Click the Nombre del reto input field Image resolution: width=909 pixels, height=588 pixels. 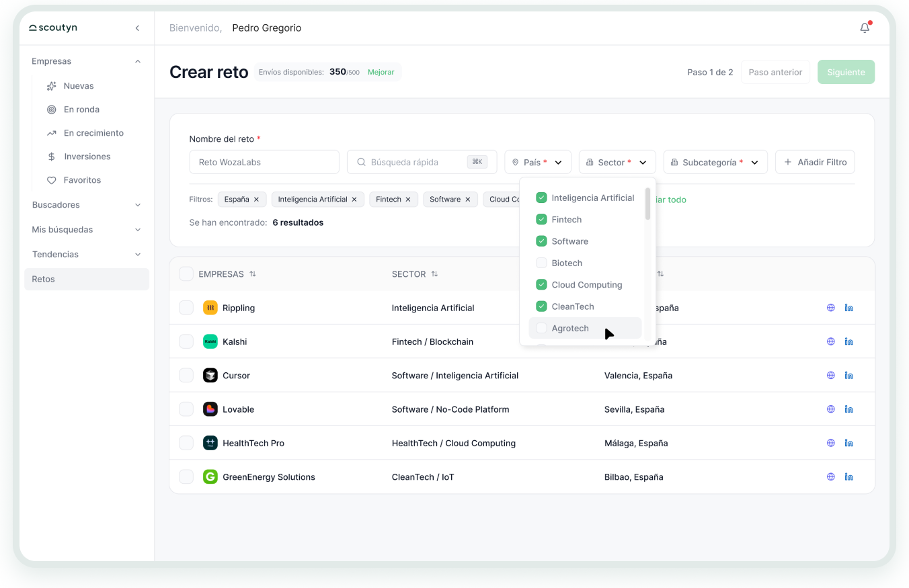pyautogui.click(x=264, y=162)
